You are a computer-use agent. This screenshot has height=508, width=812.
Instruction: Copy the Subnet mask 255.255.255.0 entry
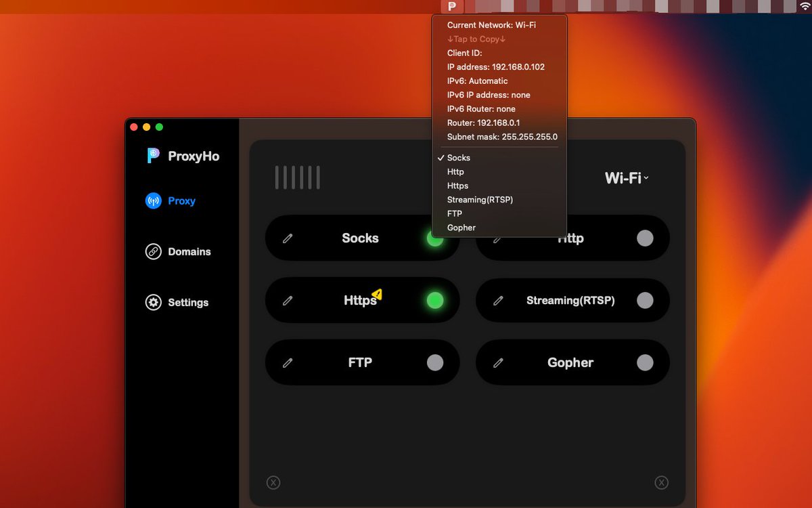[x=499, y=137]
